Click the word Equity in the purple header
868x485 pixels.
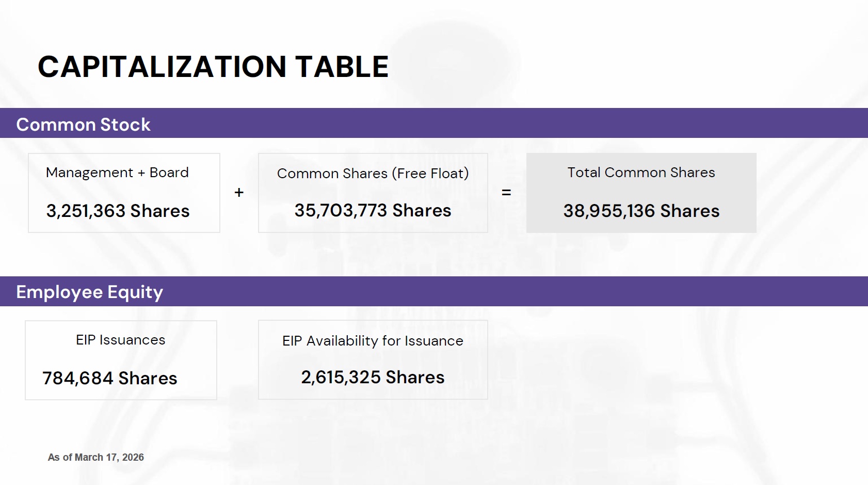pyautogui.click(x=135, y=292)
